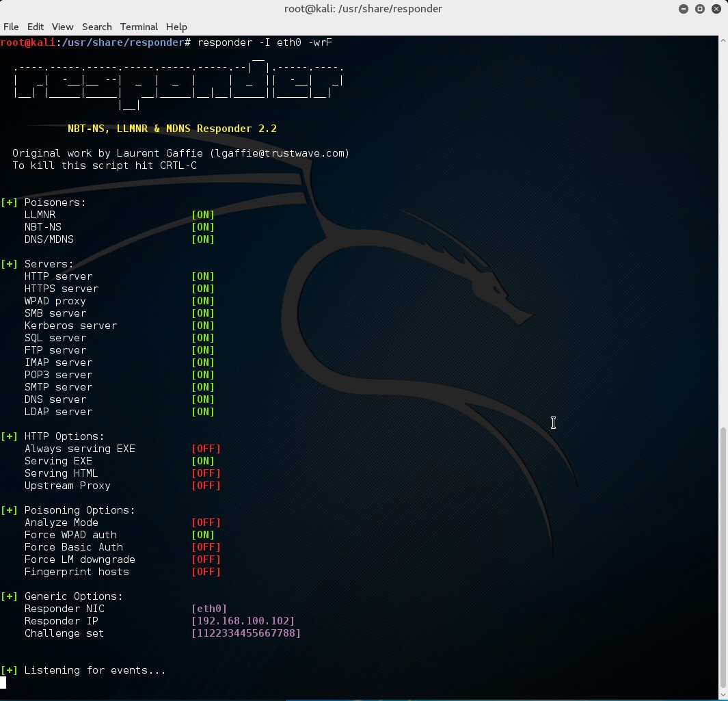
Task: Click the [ON] status beside LDAP server
Action: 203,412
